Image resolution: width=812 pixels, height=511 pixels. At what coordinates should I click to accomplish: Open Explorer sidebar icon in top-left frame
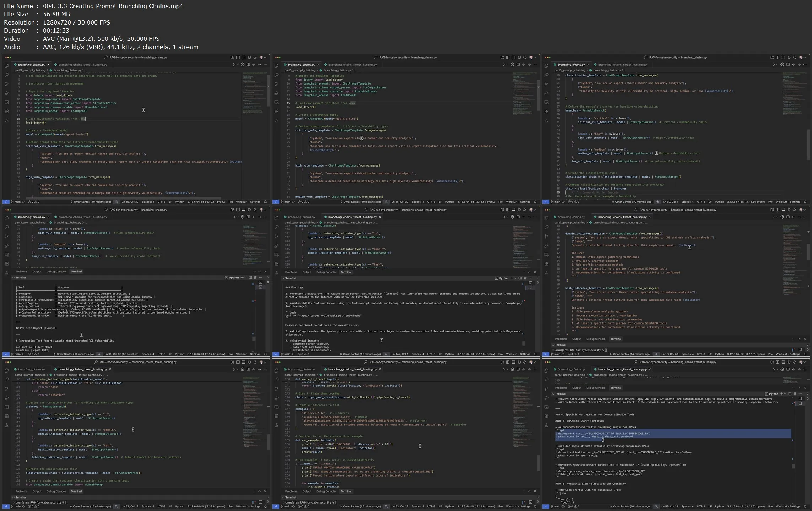pos(7,66)
